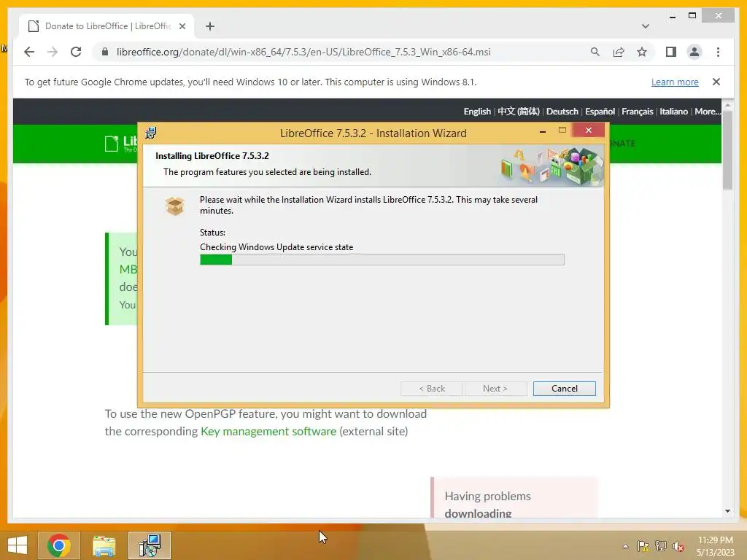This screenshot has width=747, height=560.
Task: Show hidden system tray icons
Action: 625,546
